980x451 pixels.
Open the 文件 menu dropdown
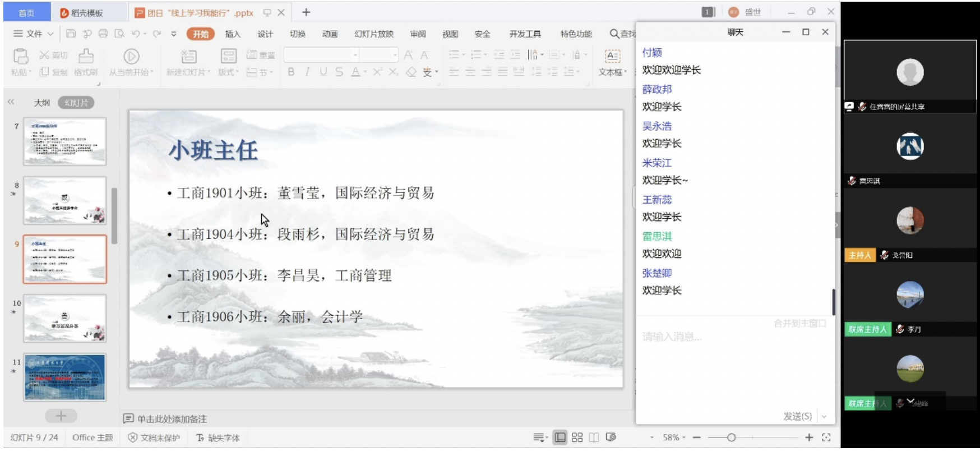pos(34,34)
